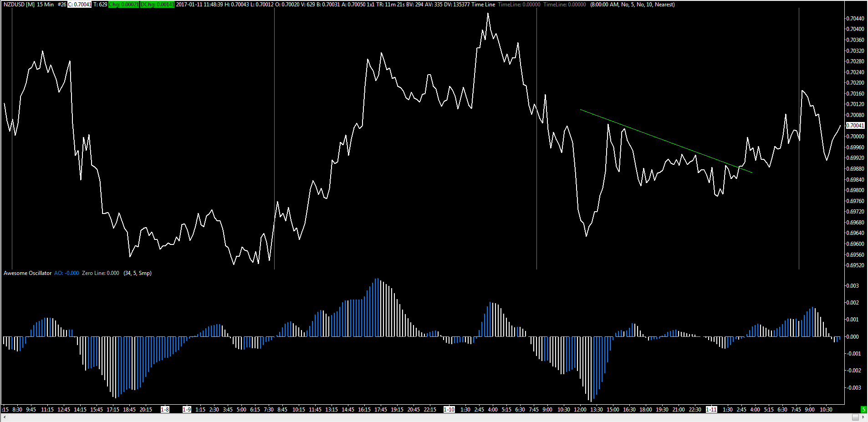Click the 2017-01-11 11:48:39 timestamp in the header
Screen dimensions: 868x422
(x=199, y=5)
